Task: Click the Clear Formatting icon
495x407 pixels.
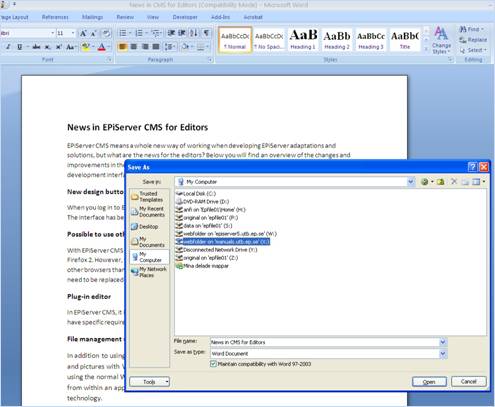Action: tap(106, 33)
